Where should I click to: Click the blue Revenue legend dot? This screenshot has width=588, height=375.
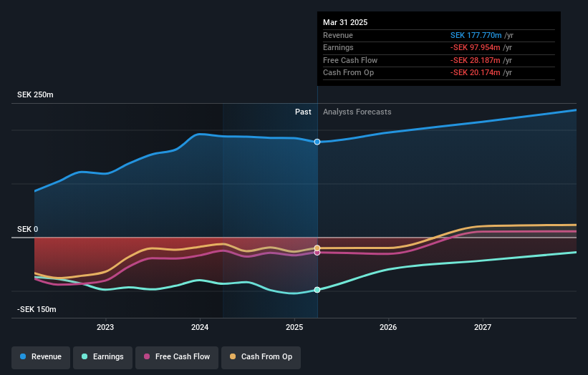click(23, 356)
